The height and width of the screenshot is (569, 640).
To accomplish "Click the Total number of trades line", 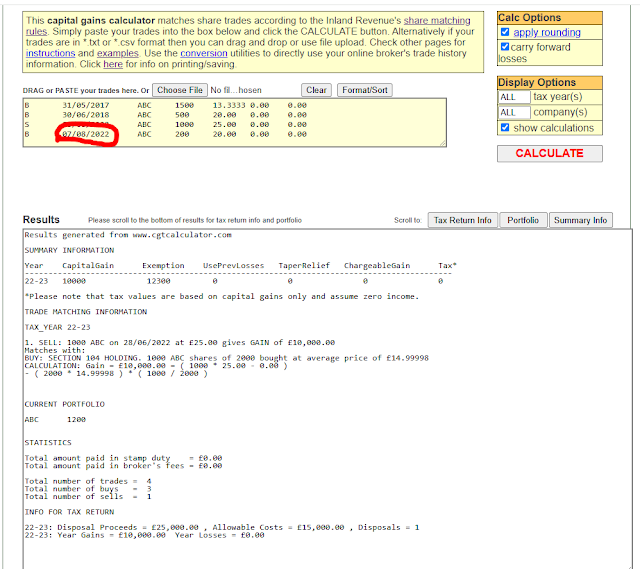I will (x=88, y=481).
